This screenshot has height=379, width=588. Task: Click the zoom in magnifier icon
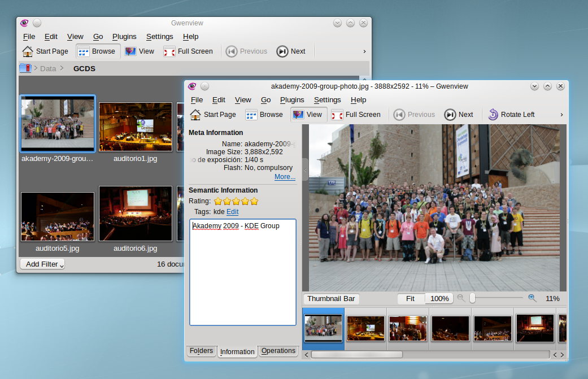click(x=532, y=298)
